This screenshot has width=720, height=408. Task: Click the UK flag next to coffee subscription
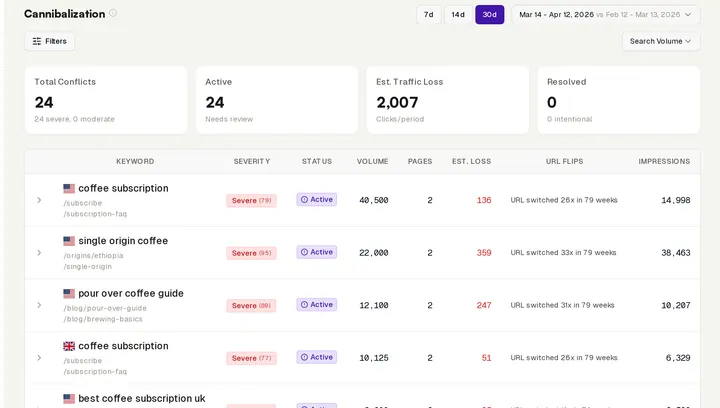(x=69, y=346)
